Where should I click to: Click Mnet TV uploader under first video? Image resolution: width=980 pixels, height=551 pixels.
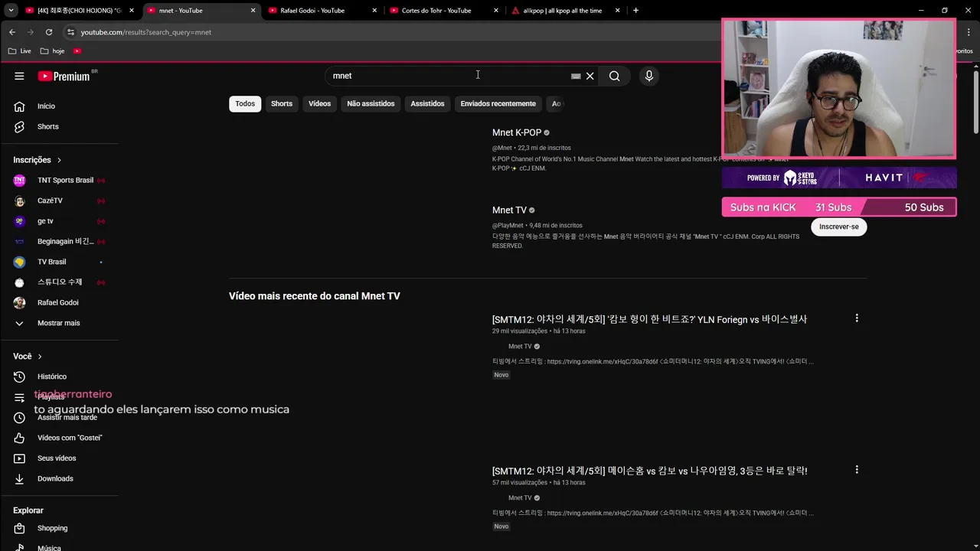[520, 347]
